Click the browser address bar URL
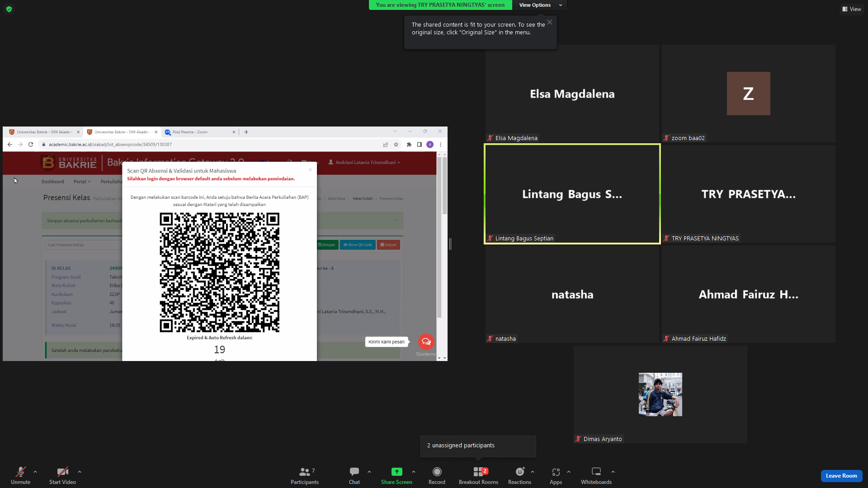 click(110, 145)
